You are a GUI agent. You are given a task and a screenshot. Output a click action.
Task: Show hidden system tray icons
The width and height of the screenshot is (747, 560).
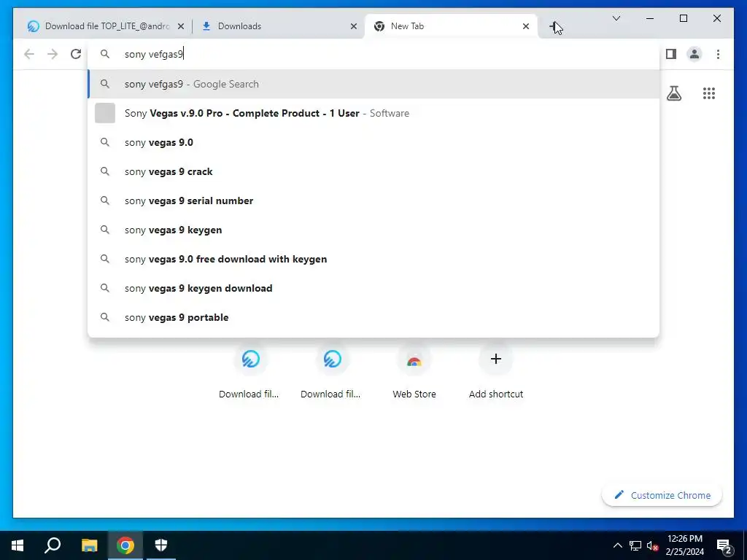point(617,545)
